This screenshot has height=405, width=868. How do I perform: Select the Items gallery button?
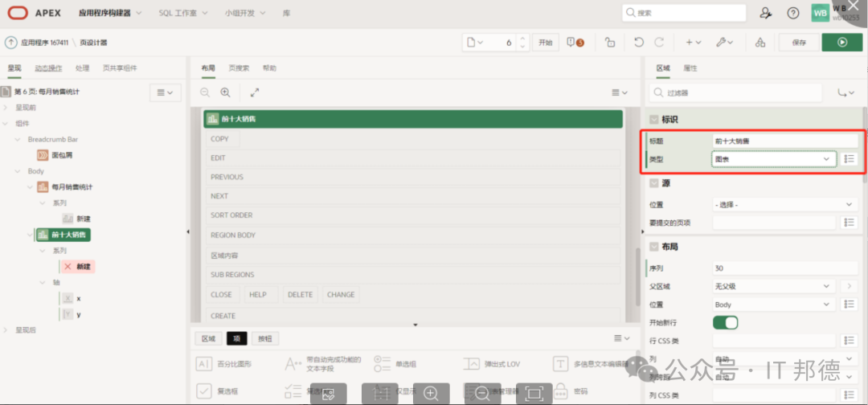pyautogui.click(x=237, y=338)
